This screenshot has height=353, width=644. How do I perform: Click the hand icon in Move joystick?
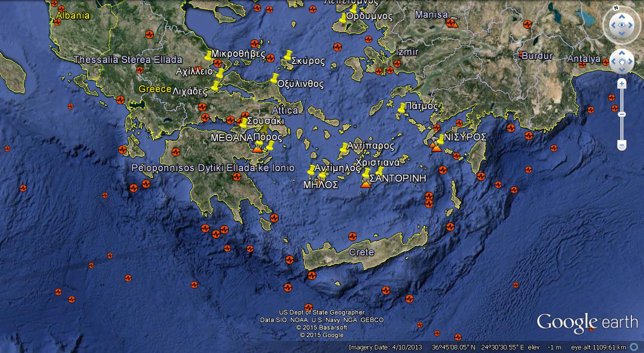coord(622,62)
